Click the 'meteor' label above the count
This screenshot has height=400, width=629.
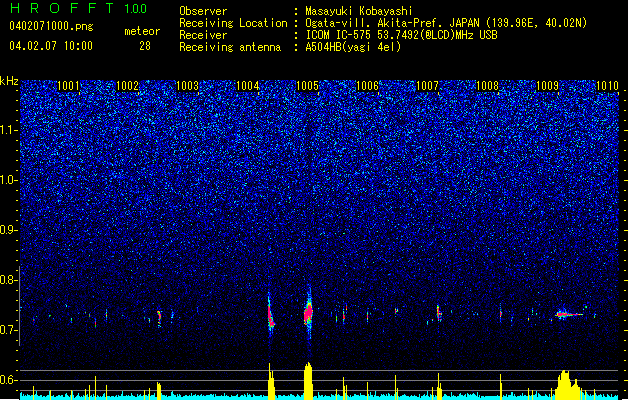(142, 31)
